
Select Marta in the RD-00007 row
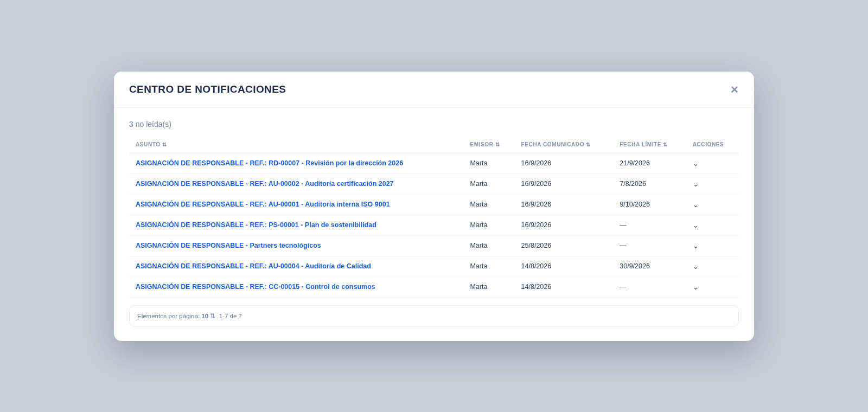click(478, 163)
